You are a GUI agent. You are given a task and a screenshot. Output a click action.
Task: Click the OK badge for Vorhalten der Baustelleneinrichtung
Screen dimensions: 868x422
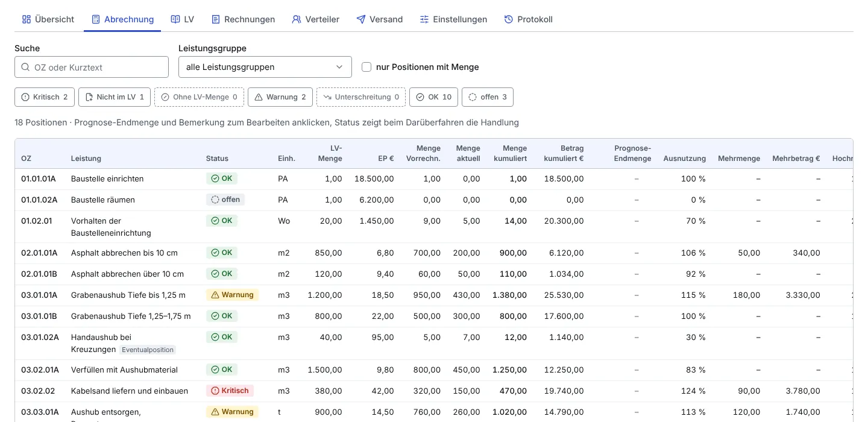[x=221, y=221]
